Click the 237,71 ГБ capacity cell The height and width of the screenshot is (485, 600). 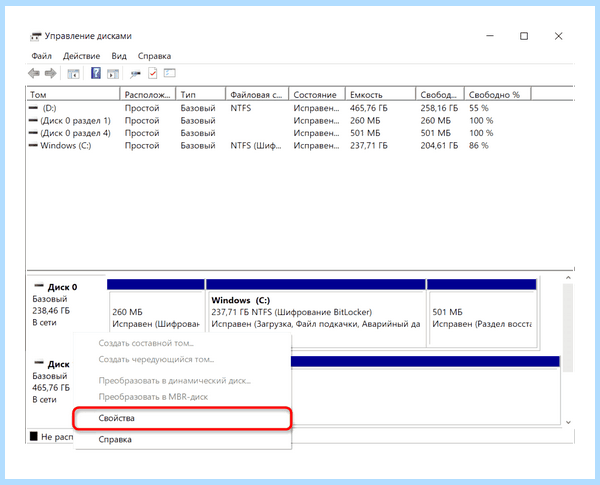tap(368, 145)
